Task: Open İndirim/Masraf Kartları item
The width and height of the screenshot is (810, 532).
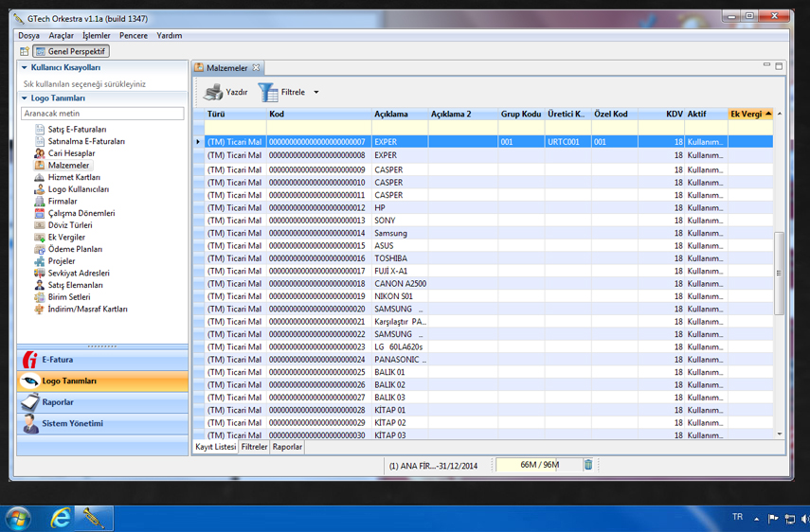Action: point(87,309)
